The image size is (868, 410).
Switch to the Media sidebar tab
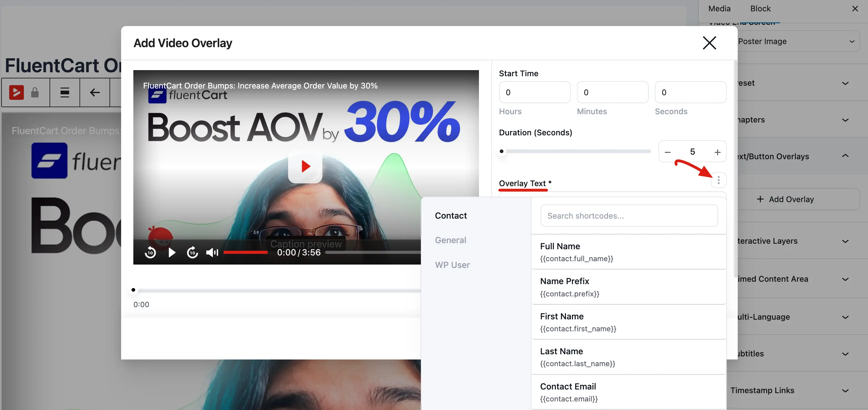719,9
